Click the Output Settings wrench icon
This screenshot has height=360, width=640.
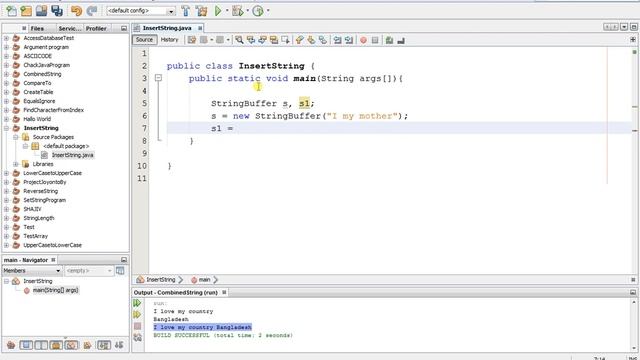(138, 338)
